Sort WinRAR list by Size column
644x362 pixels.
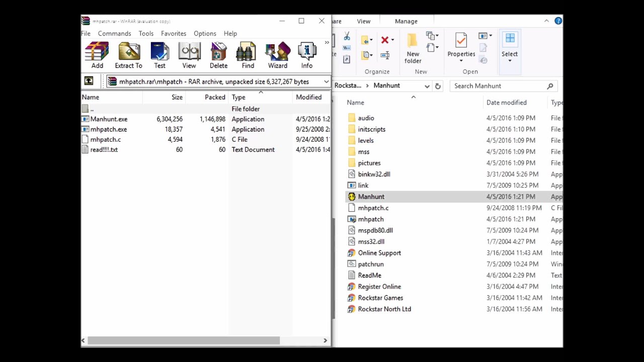pos(164,97)
